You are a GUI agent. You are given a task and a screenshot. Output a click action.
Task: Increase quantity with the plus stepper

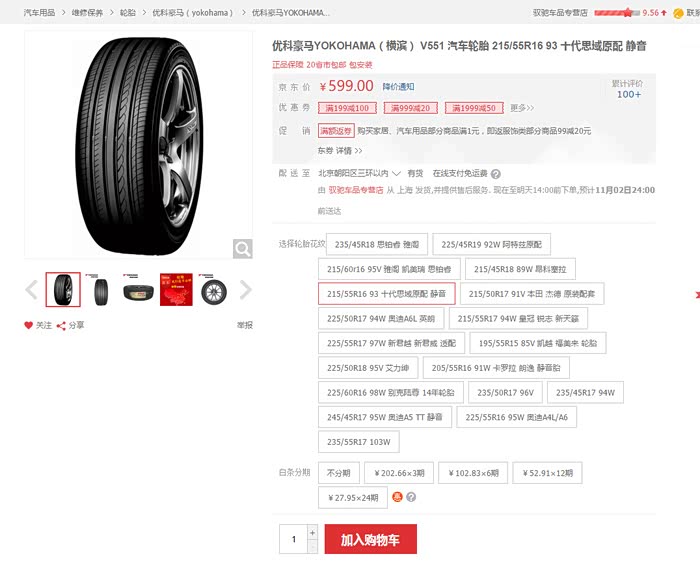(x=312, y=533)
